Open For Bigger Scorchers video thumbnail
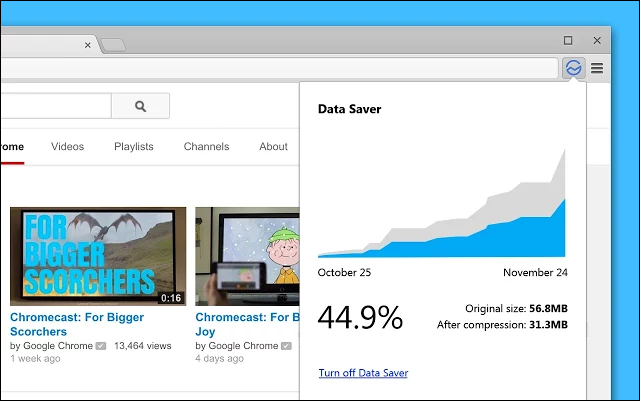The image size is (640, 401). (x=98, y=256)
